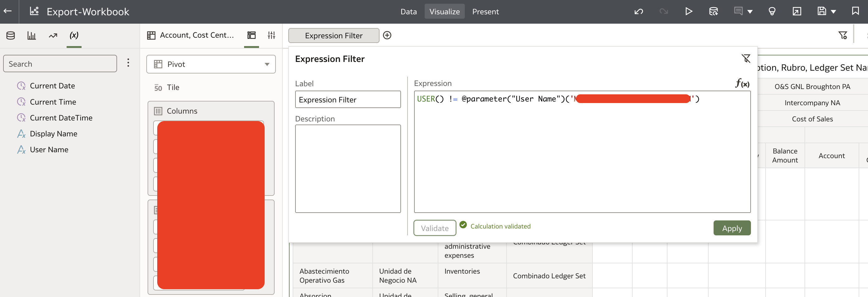Click the Account, Cost Cent... visualization title
Screen dimensions: 868x297
click(x=197, y=35)
